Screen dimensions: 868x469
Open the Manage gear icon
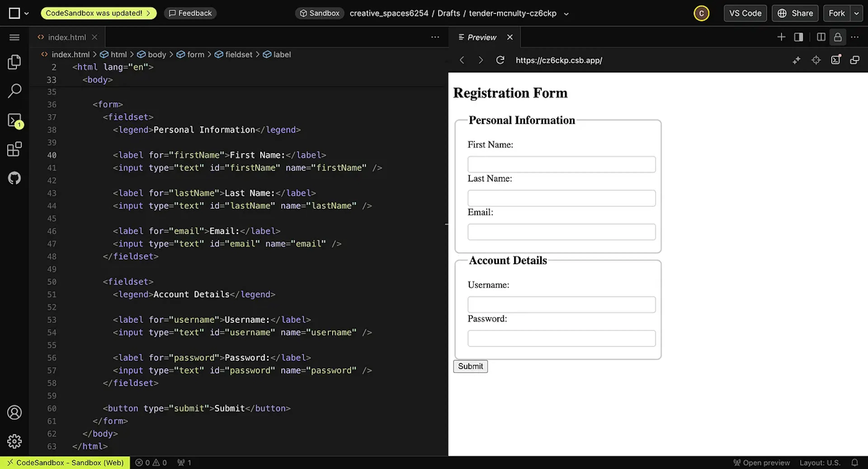pyautogui.click(x=14, y=441)
